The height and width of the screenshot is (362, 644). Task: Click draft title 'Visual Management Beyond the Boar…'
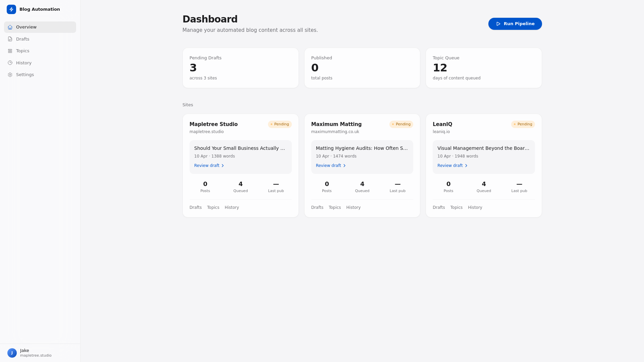coord(483,148)
